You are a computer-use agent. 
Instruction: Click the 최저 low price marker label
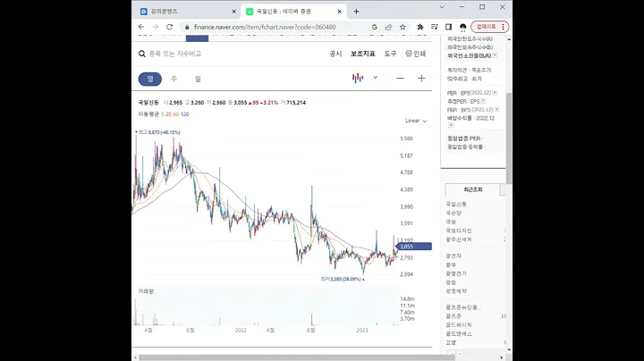click(x=343, y=279)
